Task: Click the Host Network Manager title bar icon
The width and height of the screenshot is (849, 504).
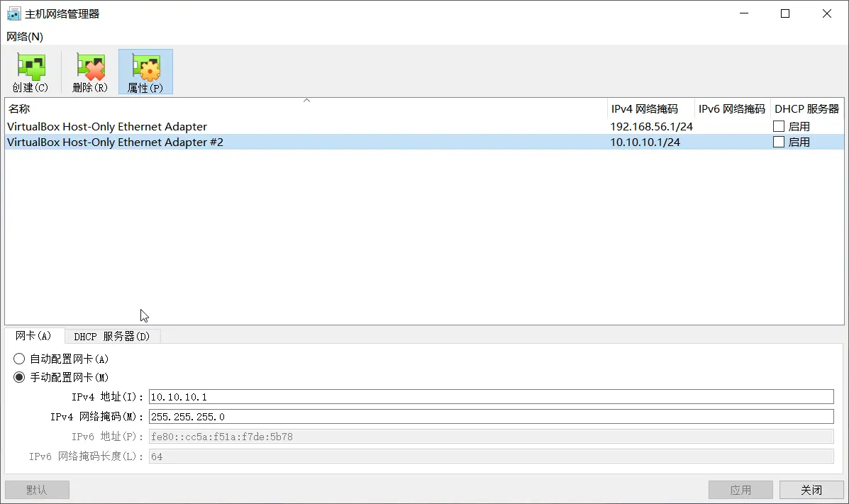Action: click(x=13, y=13)
